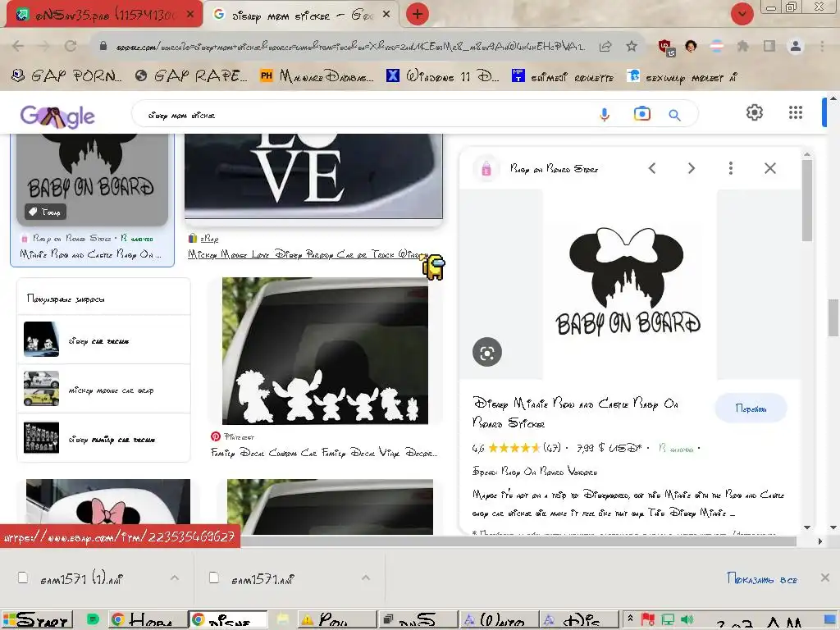Open the shimeji roulette bookmark
The width and height of the screenshot is (840, 630).
563,76
